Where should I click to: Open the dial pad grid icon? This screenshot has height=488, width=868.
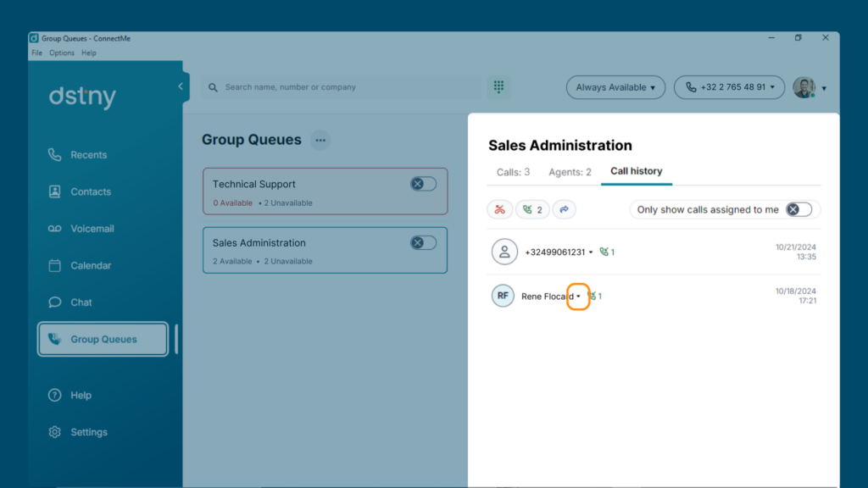[x=498, y=87]
